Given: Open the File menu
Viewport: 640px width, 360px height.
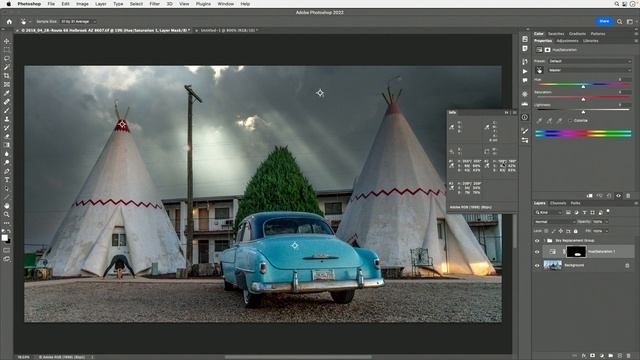Looking at the screenshot, I should point(51,4).
